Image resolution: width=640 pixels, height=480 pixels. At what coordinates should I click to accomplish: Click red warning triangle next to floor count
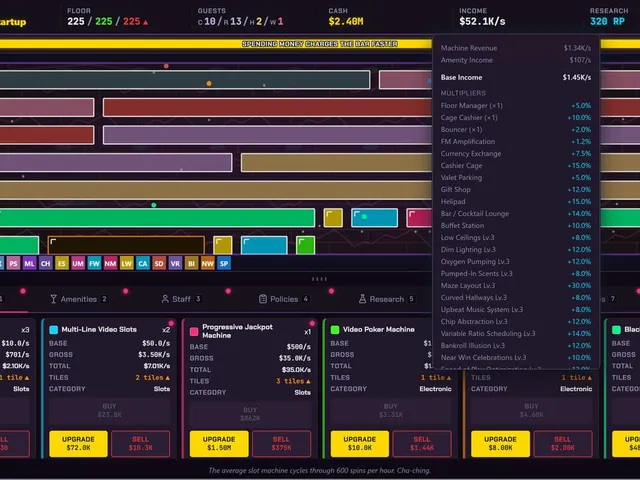coord(146,22)
